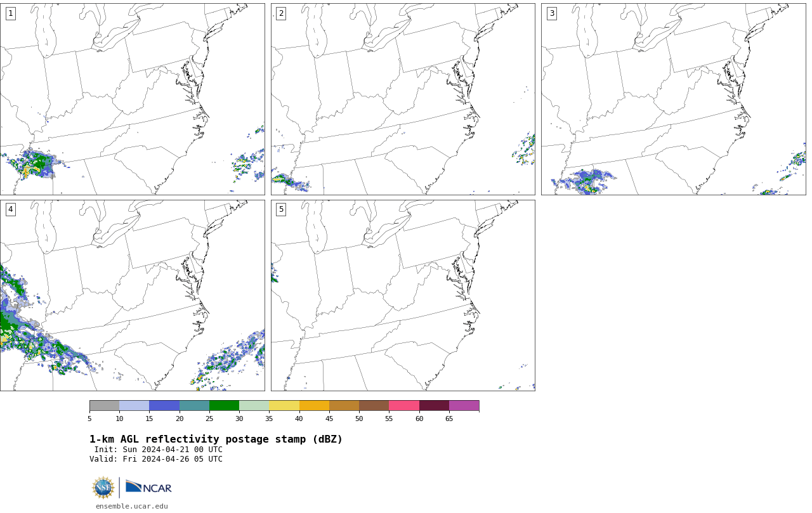Open ensemble member 4 reflectivity map
The height and width of the screenshot is (513, 812).
coord(132,295)
